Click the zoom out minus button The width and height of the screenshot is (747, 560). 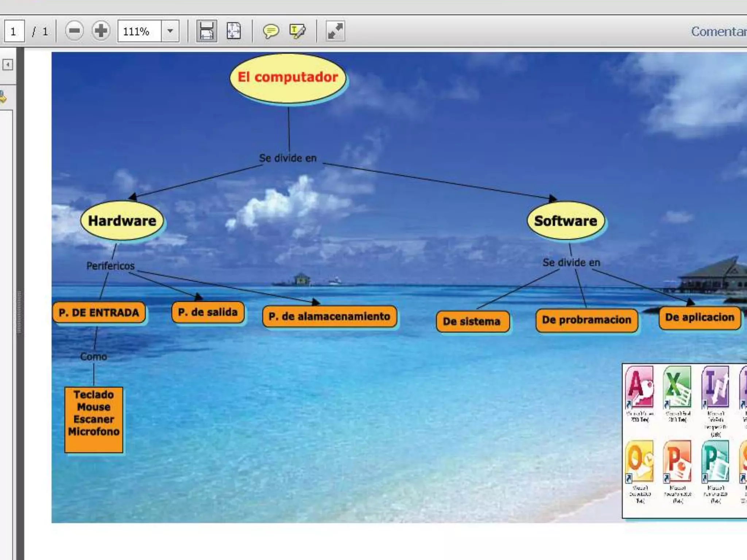74,31
